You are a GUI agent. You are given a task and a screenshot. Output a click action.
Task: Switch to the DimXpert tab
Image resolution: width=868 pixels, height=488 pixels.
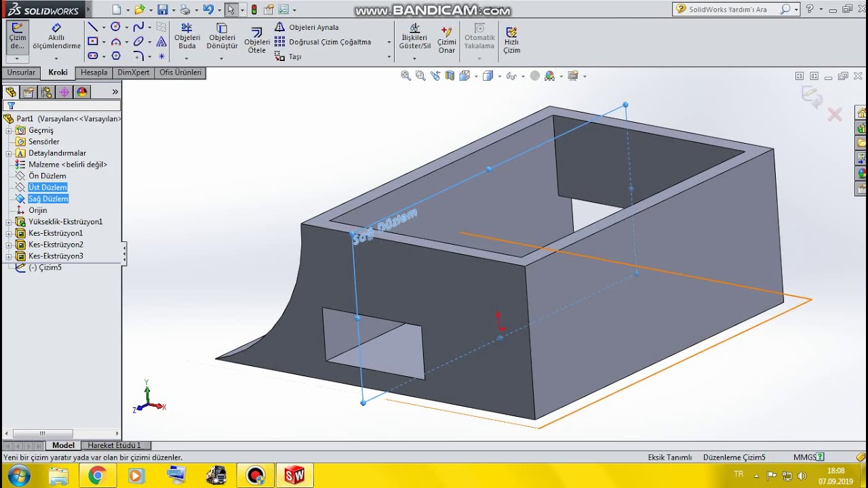coord(134,73)
